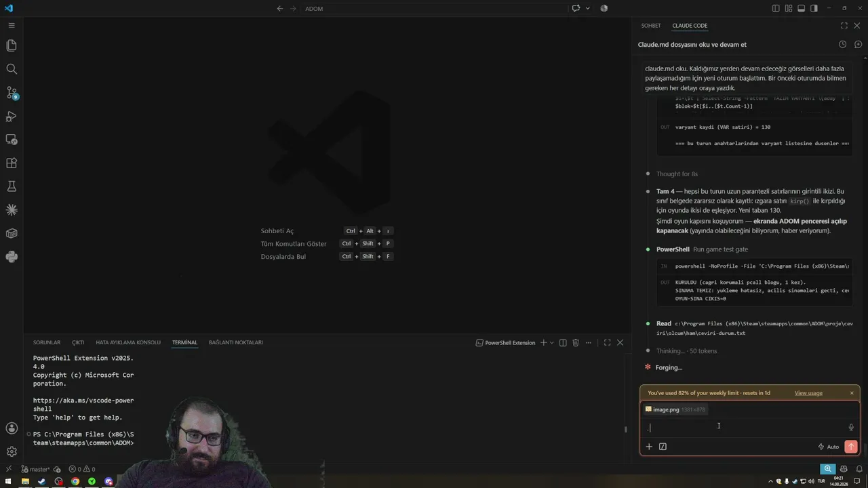The height and width of the screenshot is (488, 868).
Task: Open the Extensions view
Action: coord(12,163)
